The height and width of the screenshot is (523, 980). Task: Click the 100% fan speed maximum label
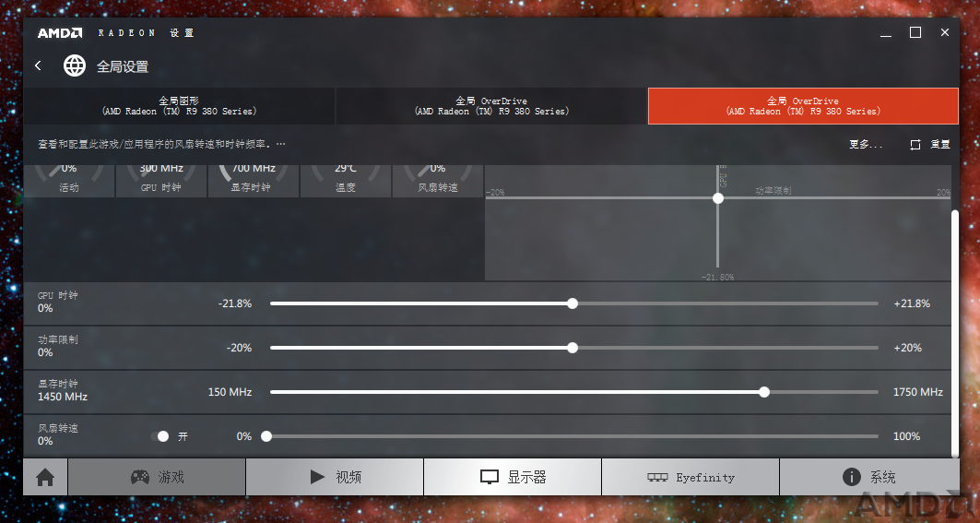(907, 436)
